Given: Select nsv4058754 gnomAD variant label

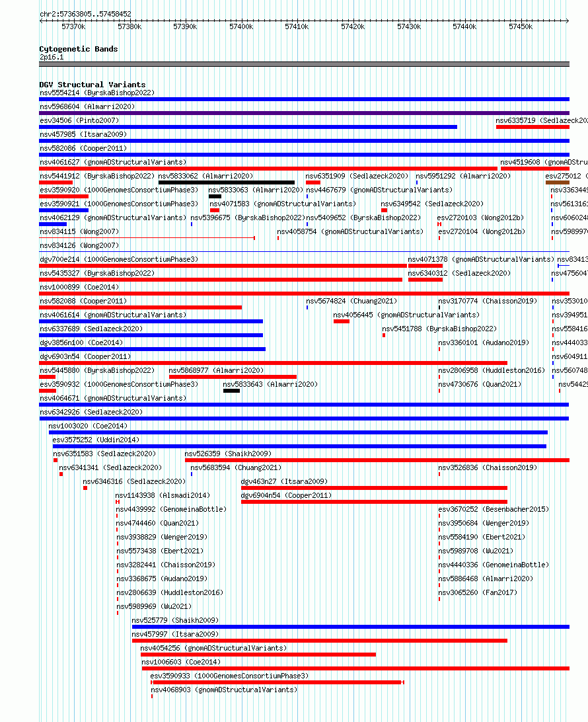Looking at the screenshot, I should (x=350, y=231).
